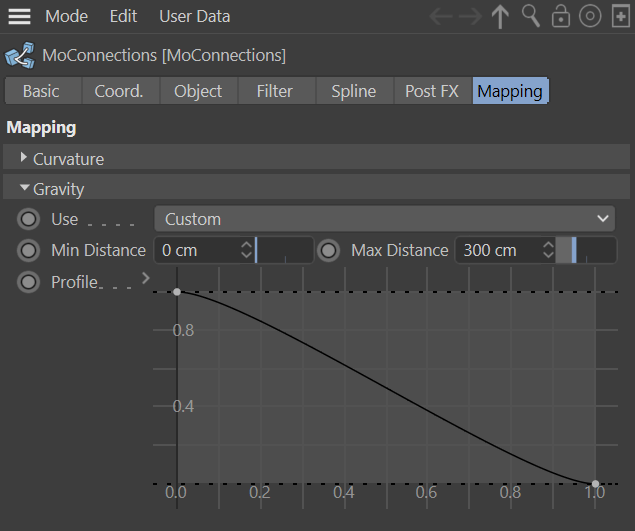The width and height of the screenshot is (635, 531).
Task: Click the magnifier search icon
Action: pyautogui.click(x=531, y=17)
